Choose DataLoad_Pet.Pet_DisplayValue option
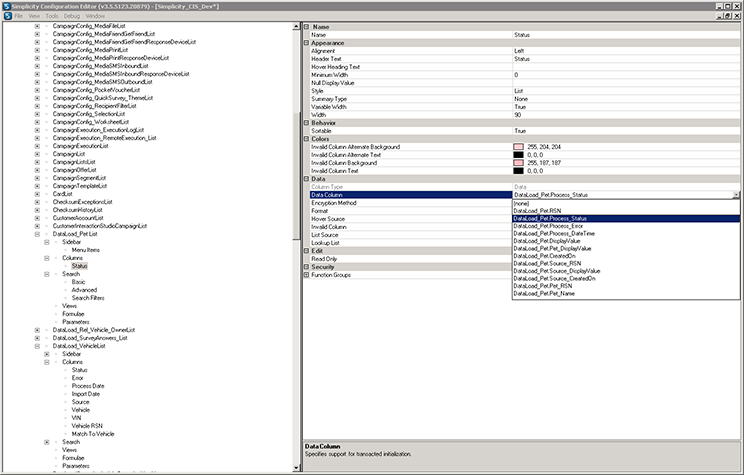Viewport: 744px width, 475px height. [626, 248]
